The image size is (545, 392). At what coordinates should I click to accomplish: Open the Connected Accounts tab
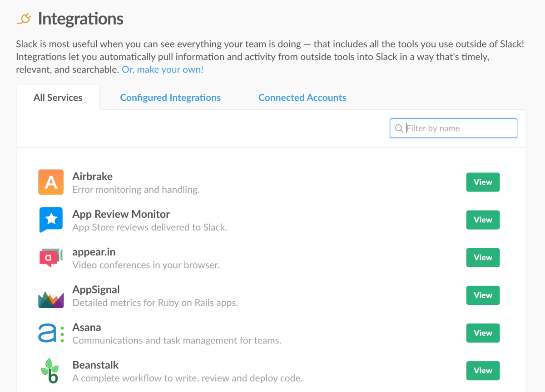[x=302, y=97]
